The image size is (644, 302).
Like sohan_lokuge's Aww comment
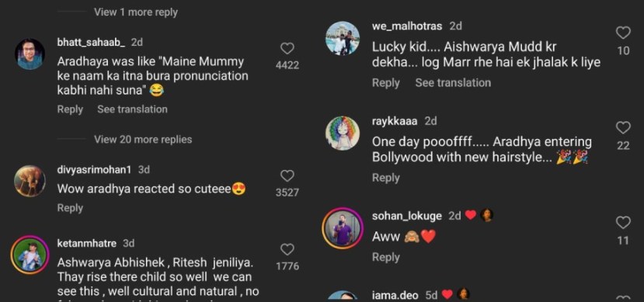[x=623, y=223]
